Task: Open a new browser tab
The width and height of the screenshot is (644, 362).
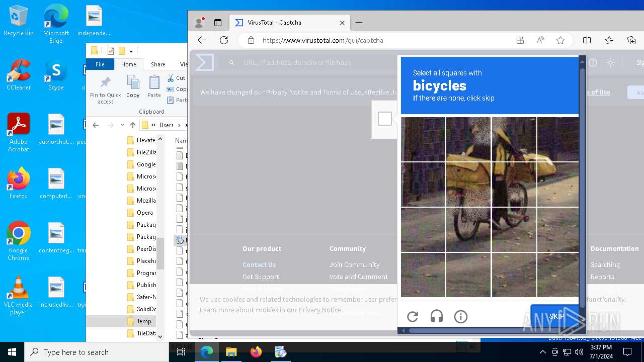Action: point(359,23)
